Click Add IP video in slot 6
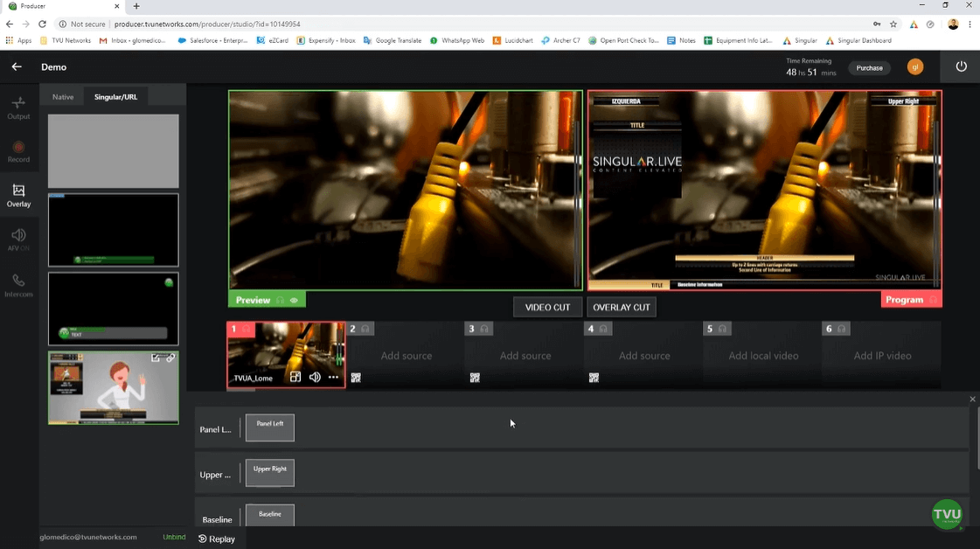This screenshot has height=549, width=980. [x=882, y=356]
